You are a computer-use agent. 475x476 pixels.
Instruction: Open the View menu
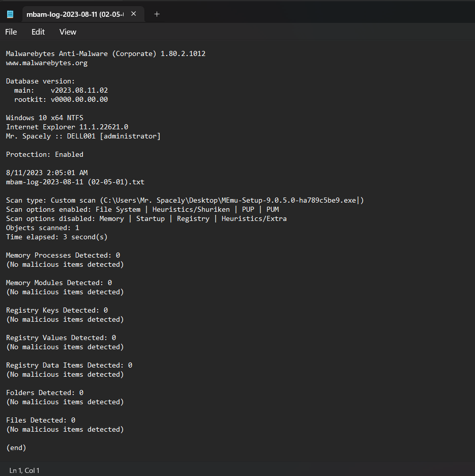pyautogui.click(x=68, y=32)
